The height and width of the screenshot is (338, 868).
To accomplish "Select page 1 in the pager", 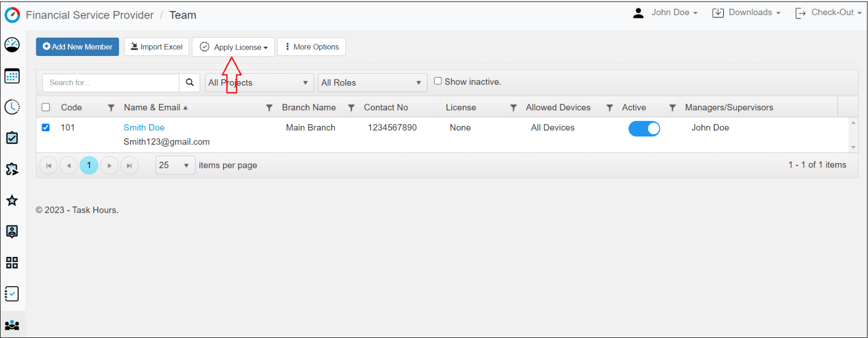I will tap(89, 165).
